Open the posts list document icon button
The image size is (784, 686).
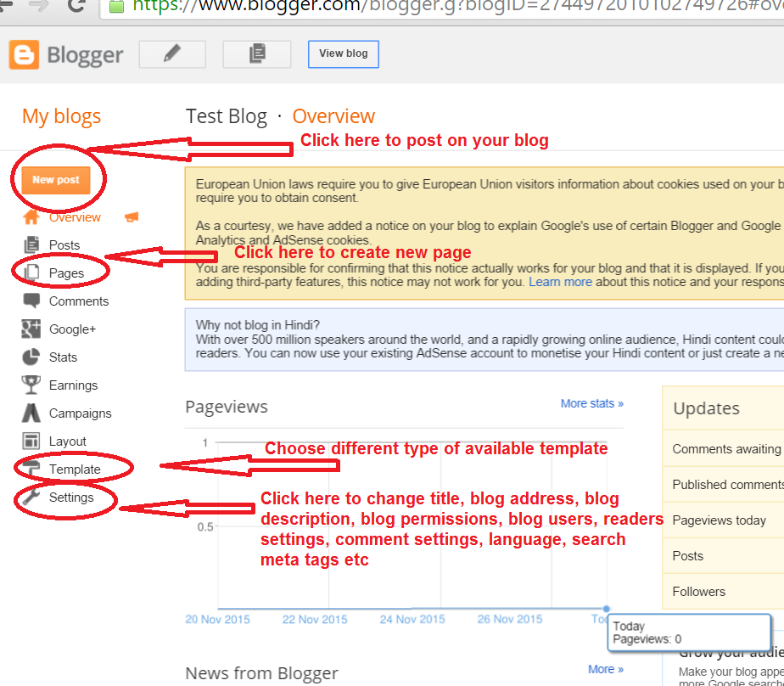pos(257,54)
